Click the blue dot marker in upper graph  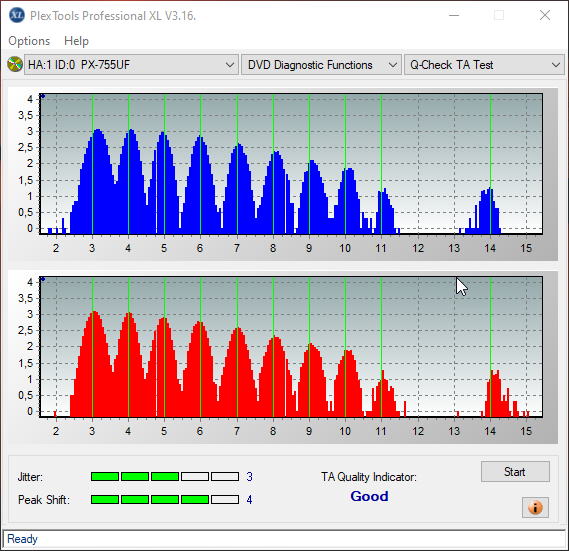tap(43, 96)
